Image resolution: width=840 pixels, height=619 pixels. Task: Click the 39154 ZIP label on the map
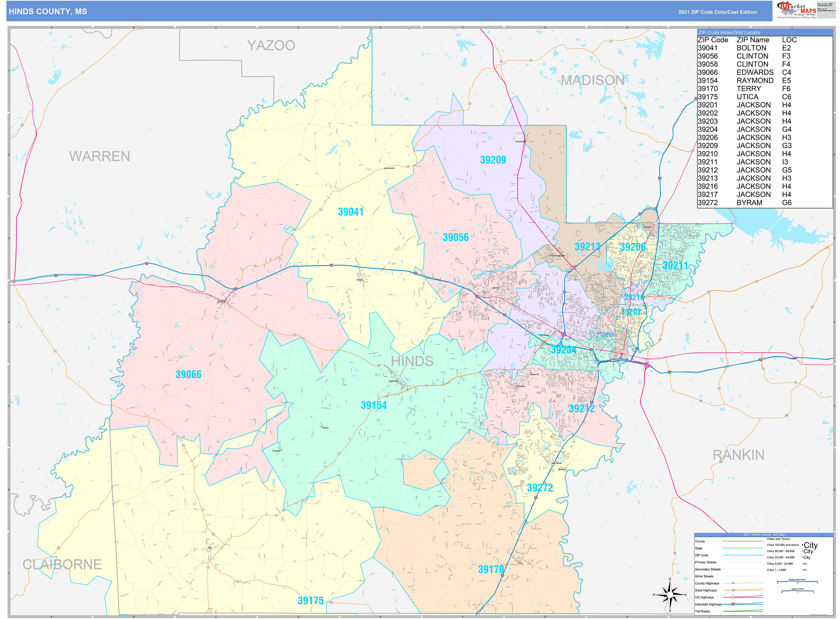point(373,405)
